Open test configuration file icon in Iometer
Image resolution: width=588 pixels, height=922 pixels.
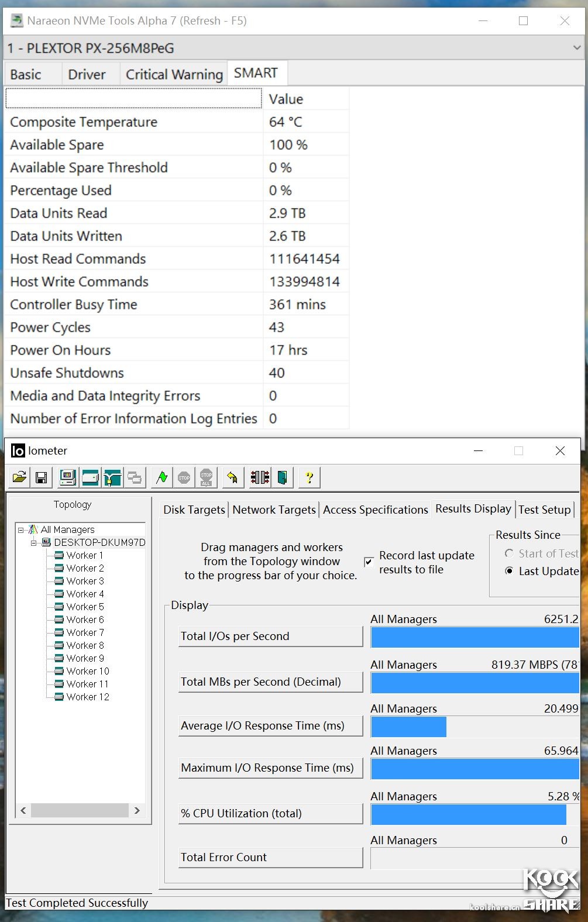click(19, 477)
